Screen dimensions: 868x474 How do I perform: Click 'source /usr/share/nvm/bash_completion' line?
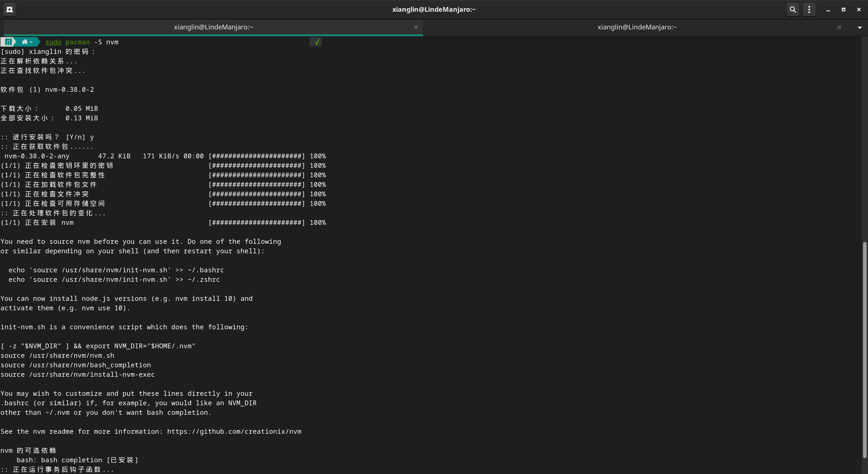tap(75, 365)
